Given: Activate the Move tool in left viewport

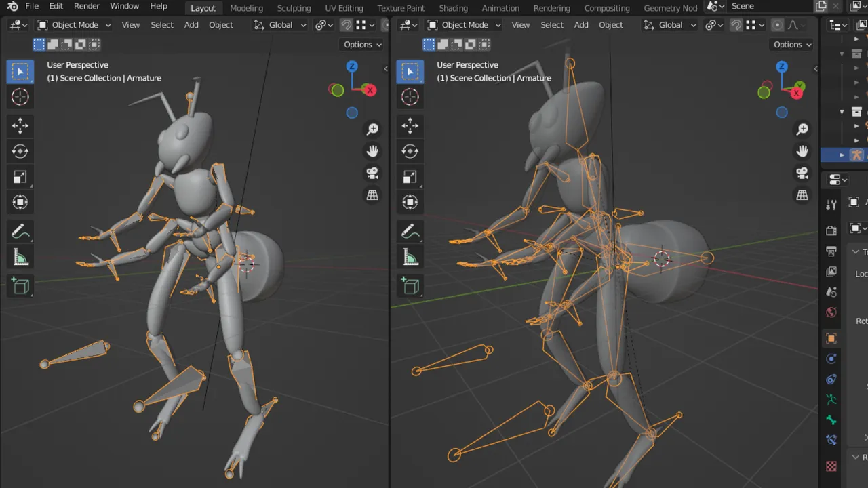Looking at the screenshot, I should pyautogui.click(x=20, y=126).
